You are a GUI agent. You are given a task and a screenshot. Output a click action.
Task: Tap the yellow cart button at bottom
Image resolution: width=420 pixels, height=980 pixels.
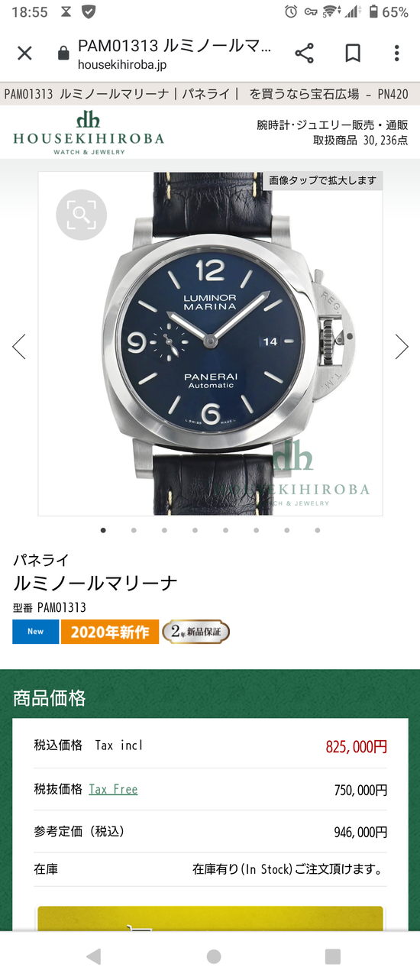point(210,918)
